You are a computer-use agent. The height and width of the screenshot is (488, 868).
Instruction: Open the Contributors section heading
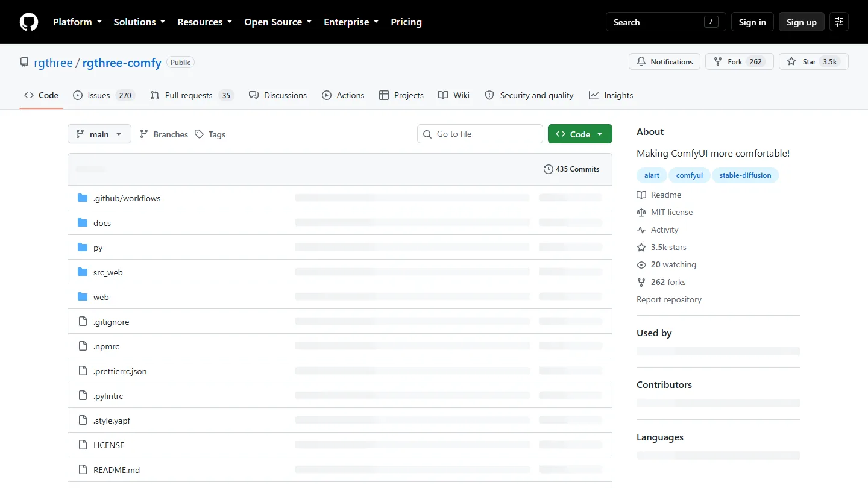[x=664, y=384]
